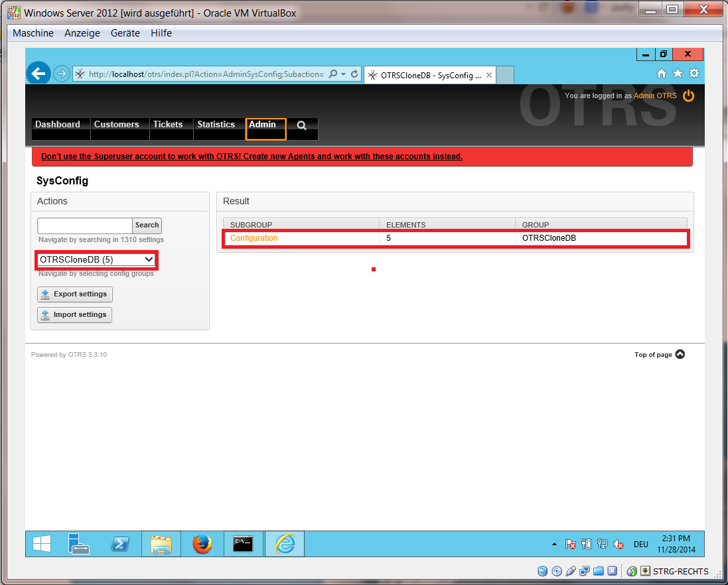Log out using the power icon beside Admin OTRS

(x=688, y=96)
